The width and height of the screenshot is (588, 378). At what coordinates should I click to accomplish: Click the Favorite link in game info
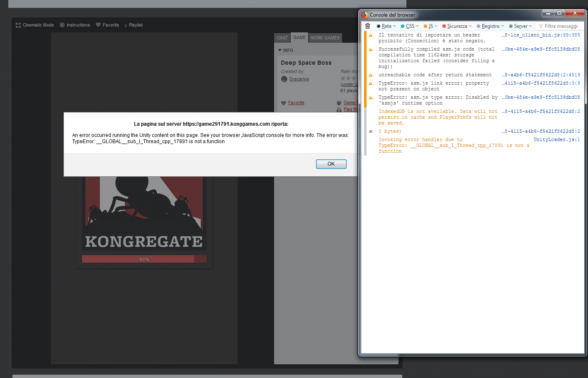[296, 102]
